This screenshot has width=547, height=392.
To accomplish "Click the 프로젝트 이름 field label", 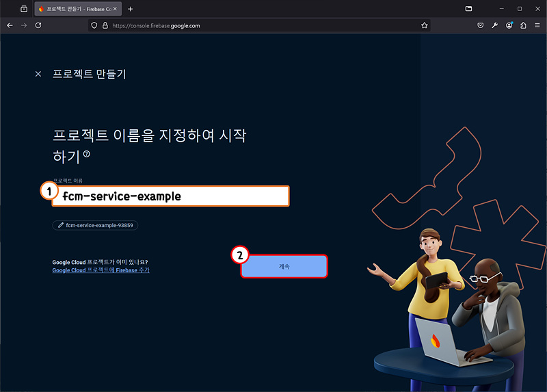I will pos(68,181).
